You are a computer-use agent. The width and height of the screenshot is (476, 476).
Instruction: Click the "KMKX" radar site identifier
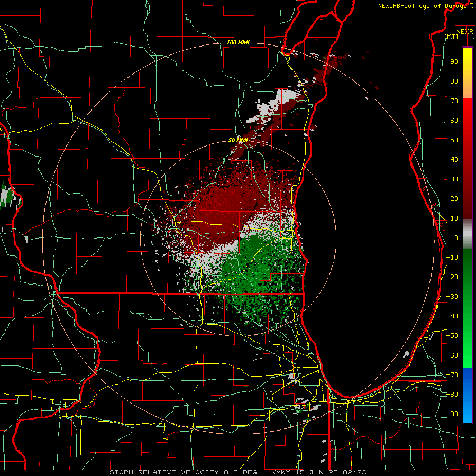pyautogui.click(x=280, y=472)
